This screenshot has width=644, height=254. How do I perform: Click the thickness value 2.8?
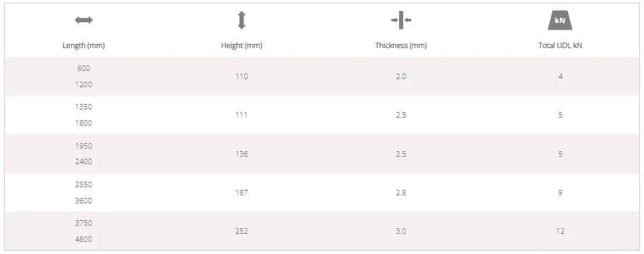tap(401, 193)
